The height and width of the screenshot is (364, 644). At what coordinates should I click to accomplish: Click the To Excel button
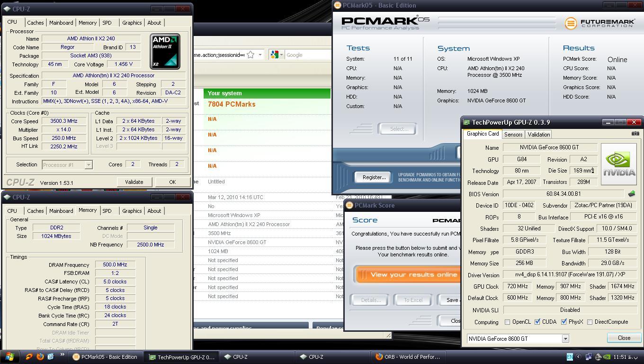413,300
